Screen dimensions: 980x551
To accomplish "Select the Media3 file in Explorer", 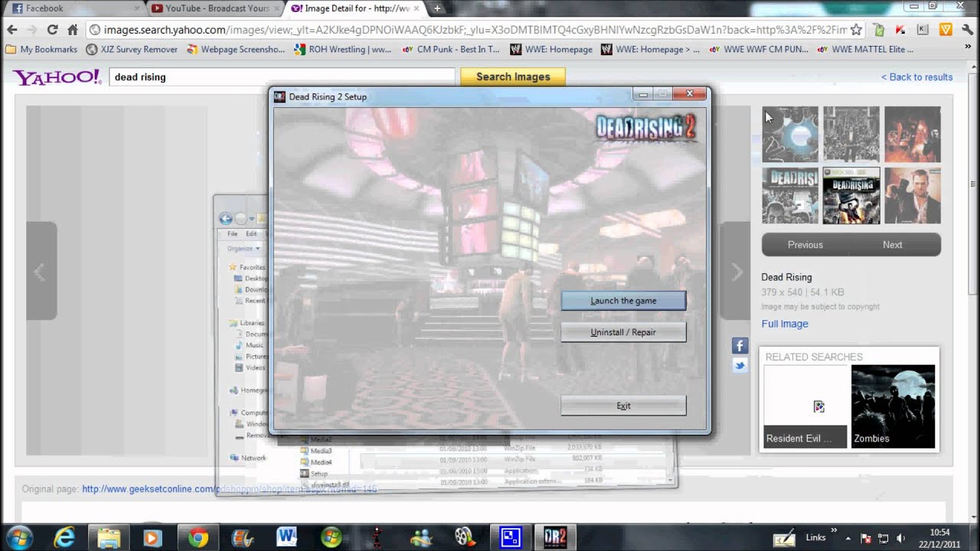I will 317,452.
